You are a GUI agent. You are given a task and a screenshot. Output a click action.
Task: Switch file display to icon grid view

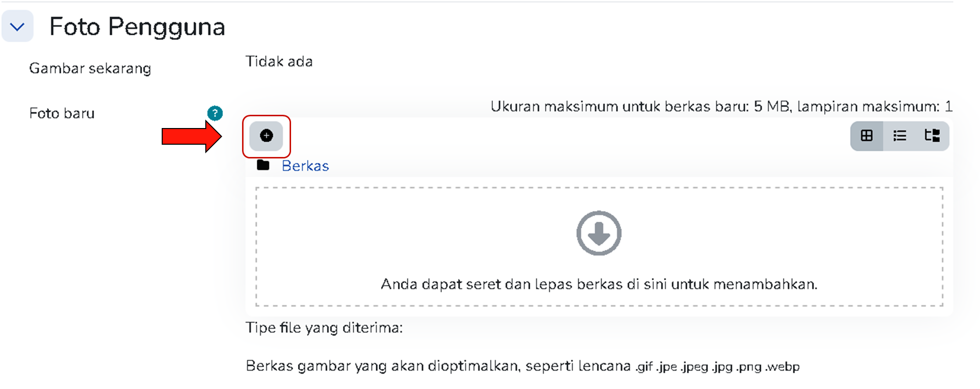pyautogui.click(x=866, y=136)
